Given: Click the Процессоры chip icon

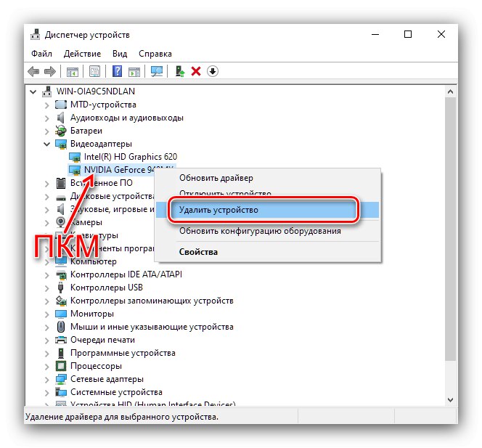Looking at the screenshot, I should click(61, 366).
